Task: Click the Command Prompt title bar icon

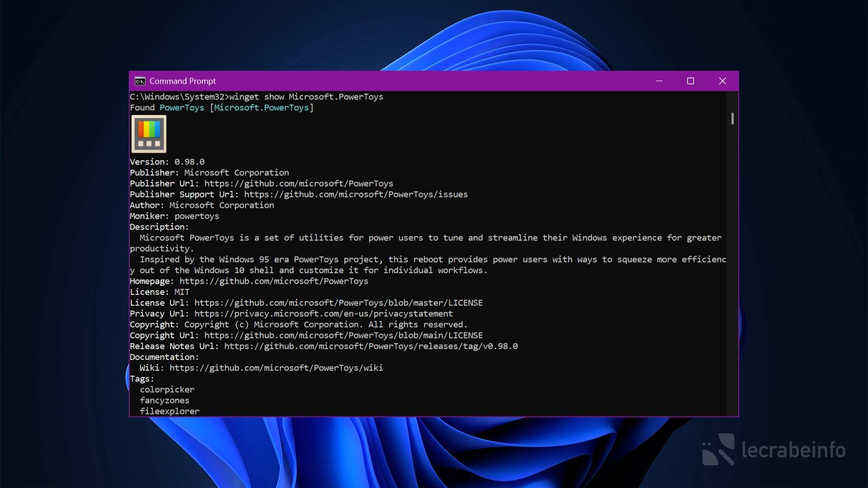Action: (x=140, y=81)
